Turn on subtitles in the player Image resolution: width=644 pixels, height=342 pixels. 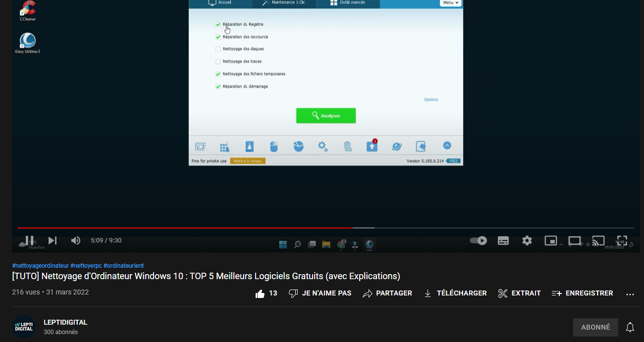point(503,241)
